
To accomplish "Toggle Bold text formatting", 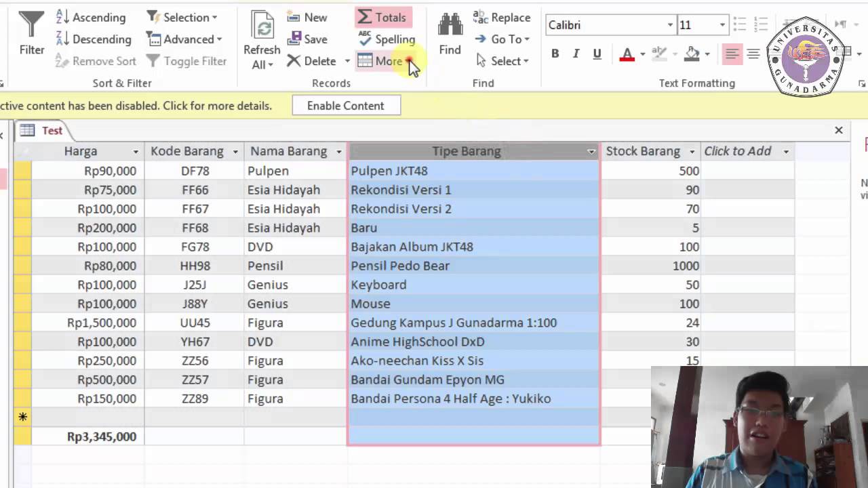I will tap(555, 54).
